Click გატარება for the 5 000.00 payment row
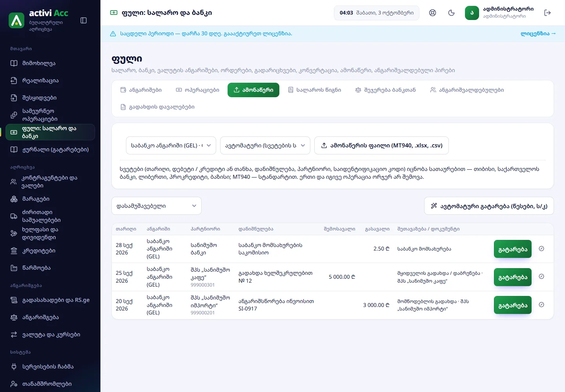The height and width of the screenshot is (392, 565). [x=513, y=277]
